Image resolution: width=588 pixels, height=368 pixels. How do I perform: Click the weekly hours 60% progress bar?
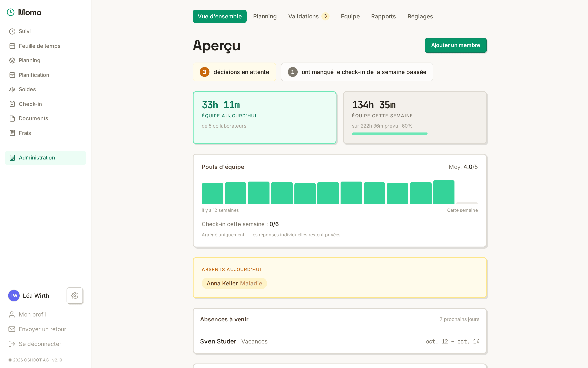tap(390, 134)
